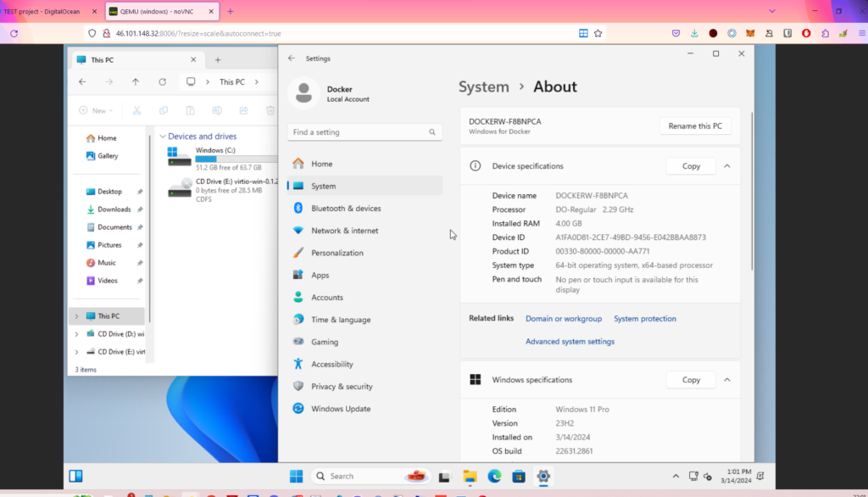Viewport: 868px width, 497px height.
Task: Select the Windows (C:) drive
Action: (223, 158)
